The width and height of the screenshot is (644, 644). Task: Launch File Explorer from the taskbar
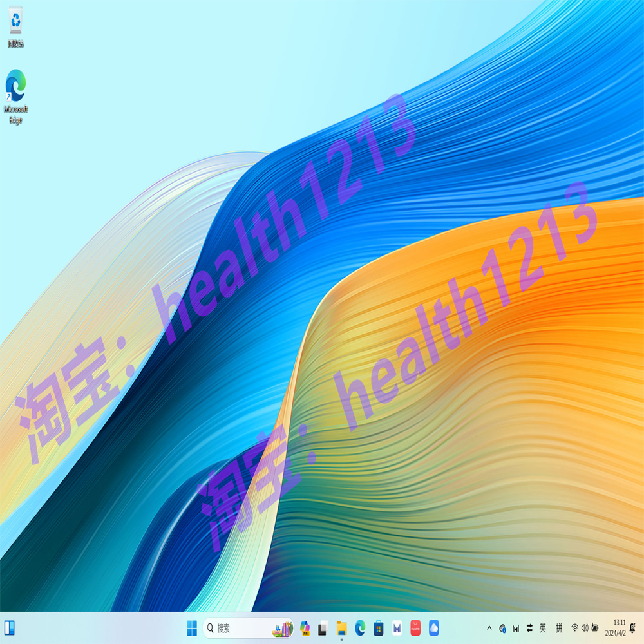click(341, 628)
